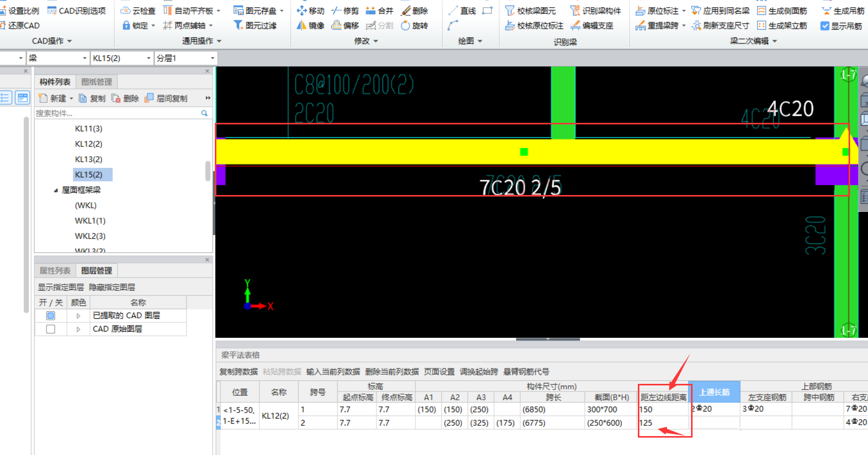Click the 锁定 lock tool
This screenshot has width=868, height=455.
click(136, 25)
